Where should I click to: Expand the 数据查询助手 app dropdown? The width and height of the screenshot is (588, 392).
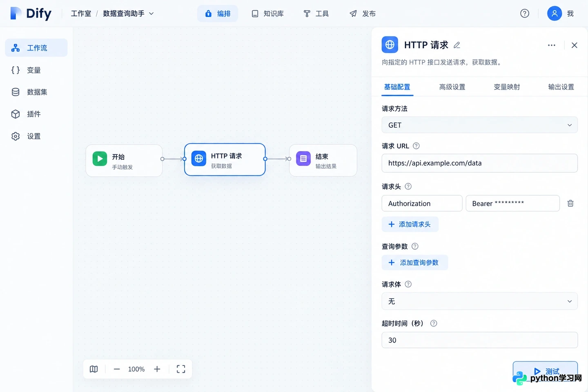click(128, 13)
